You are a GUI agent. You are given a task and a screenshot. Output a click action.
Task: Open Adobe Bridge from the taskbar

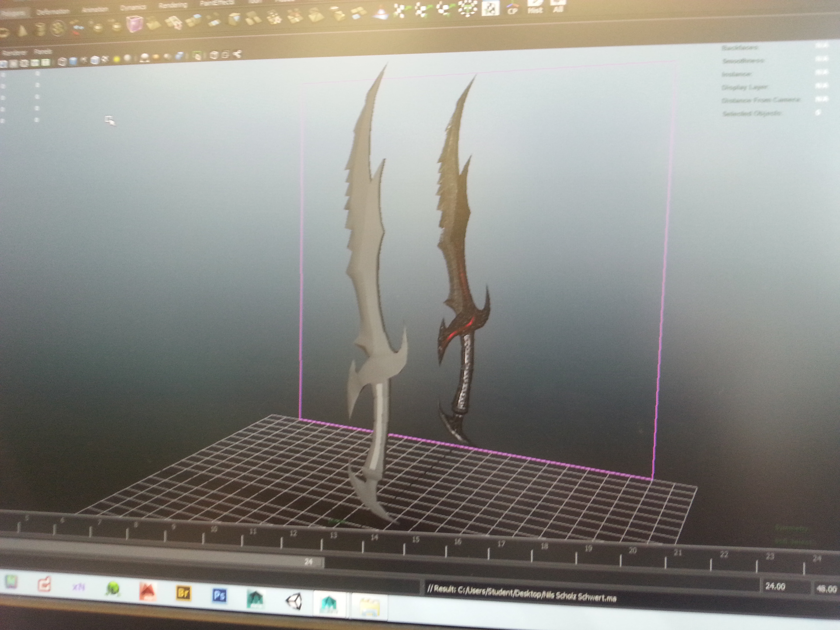click(x=183, y=593)
